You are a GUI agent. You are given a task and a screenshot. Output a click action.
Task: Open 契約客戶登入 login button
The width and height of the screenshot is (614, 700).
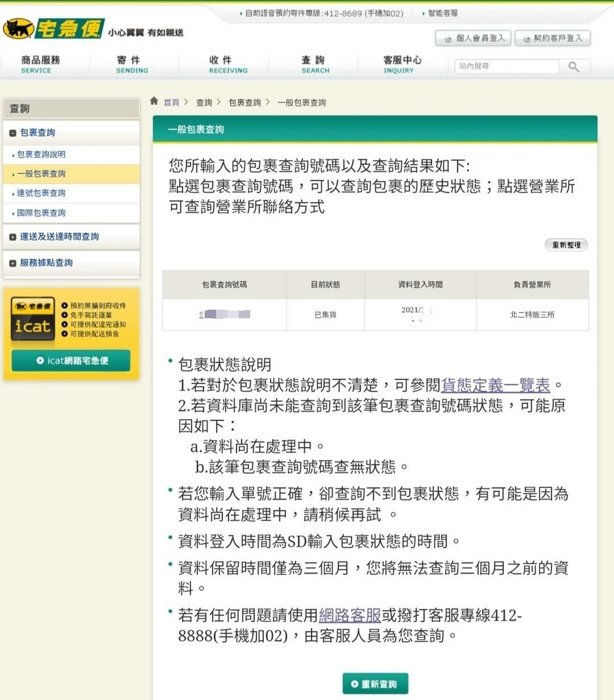(552, 38)
